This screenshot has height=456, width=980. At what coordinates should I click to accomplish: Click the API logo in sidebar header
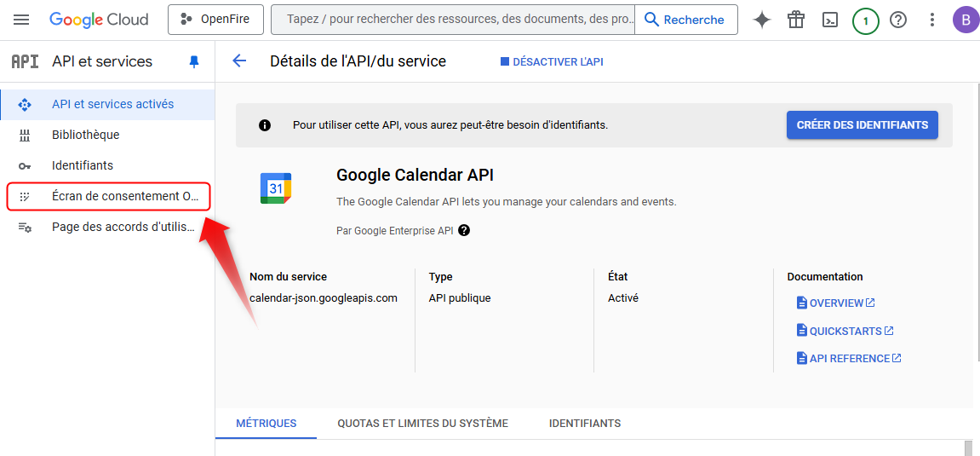pos(25,61)
